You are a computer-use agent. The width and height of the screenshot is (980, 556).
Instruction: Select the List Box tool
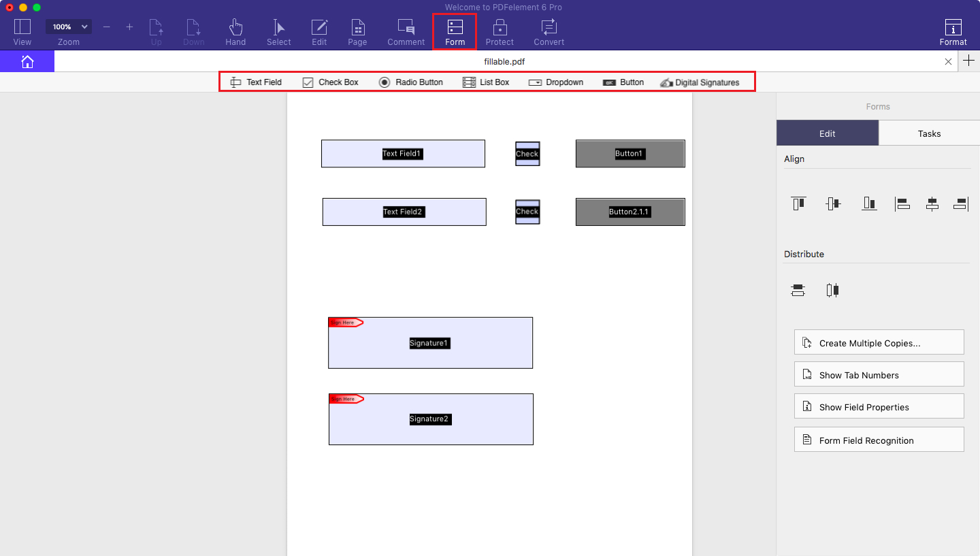click(x=486, y=82)
